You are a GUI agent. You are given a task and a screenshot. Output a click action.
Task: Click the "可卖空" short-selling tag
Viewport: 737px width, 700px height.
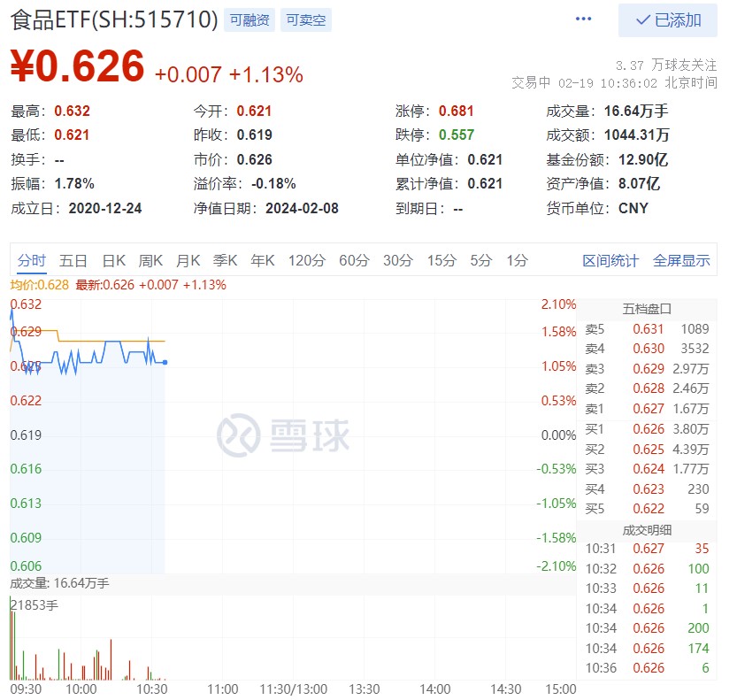coord(305,19)
